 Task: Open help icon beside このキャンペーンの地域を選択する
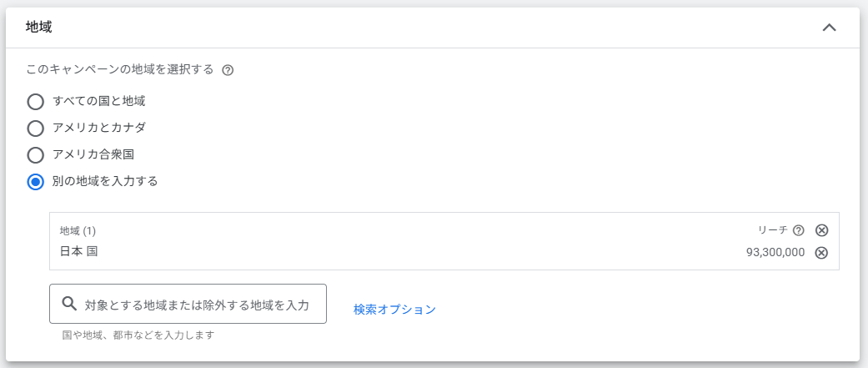[228, 70]
